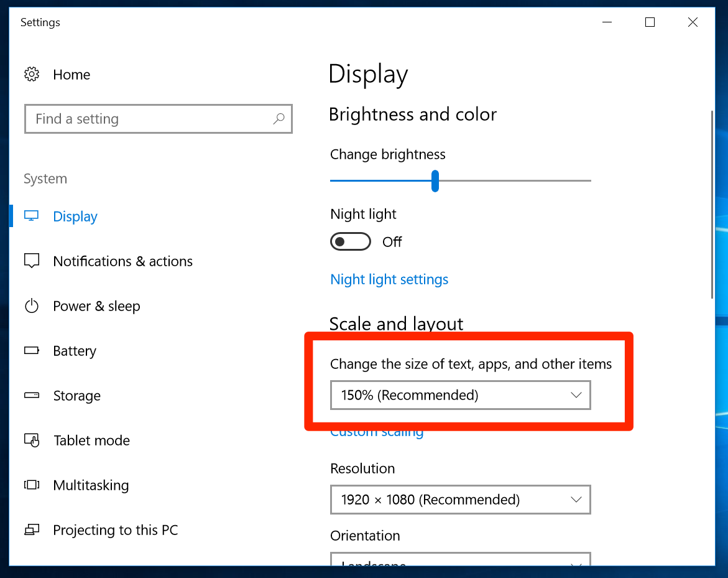Click the brightness slider handle
Screen dimensions: 728x578
(435, 180)
